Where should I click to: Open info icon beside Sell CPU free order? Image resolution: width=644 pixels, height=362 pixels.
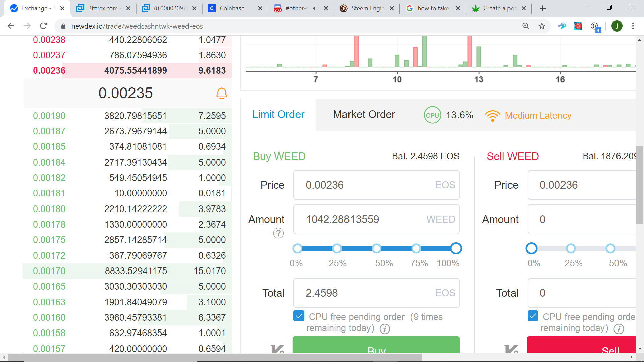pos(619,329)
